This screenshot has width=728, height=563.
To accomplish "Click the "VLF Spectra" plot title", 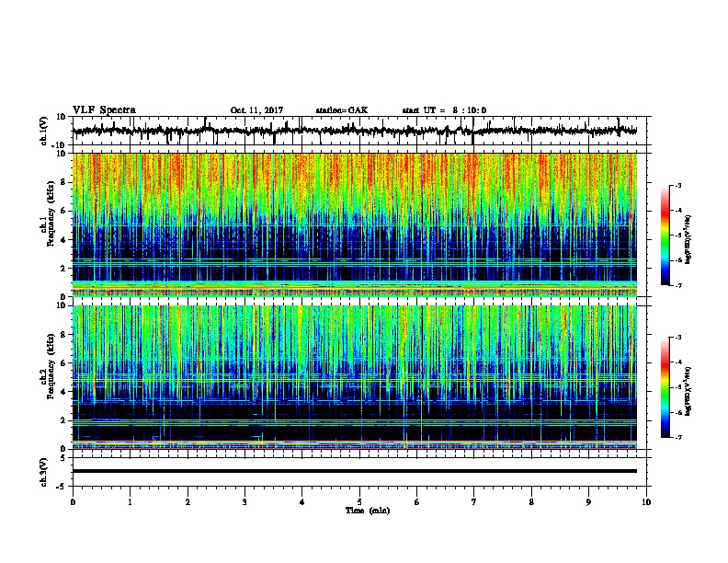I will (x=104, y=110).
